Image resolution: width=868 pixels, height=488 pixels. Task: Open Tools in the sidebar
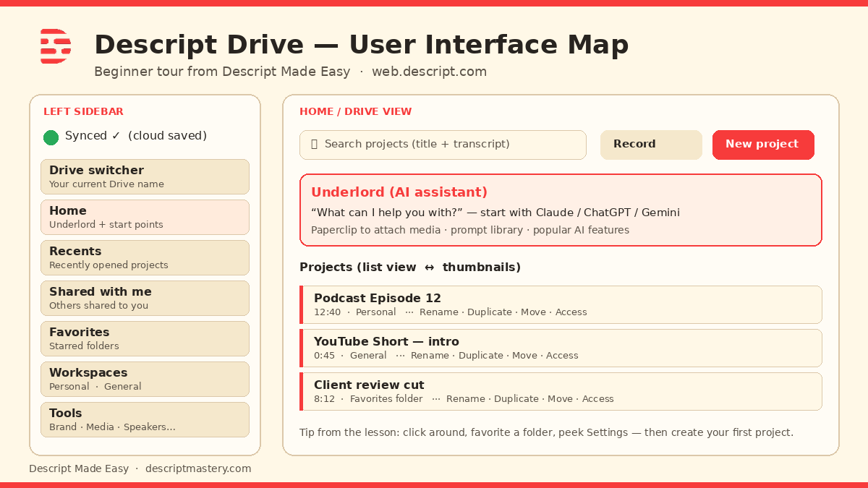point(145,419)
